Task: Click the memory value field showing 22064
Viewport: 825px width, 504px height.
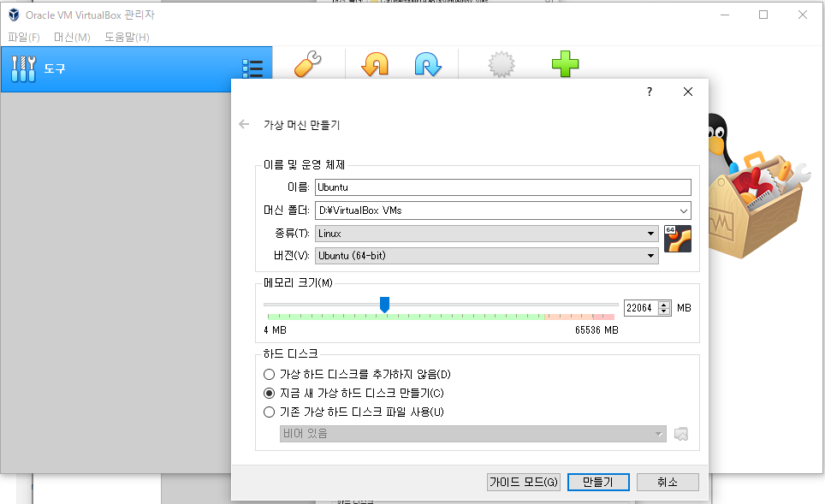Action: pyautogui.click(x=641, y=308)
